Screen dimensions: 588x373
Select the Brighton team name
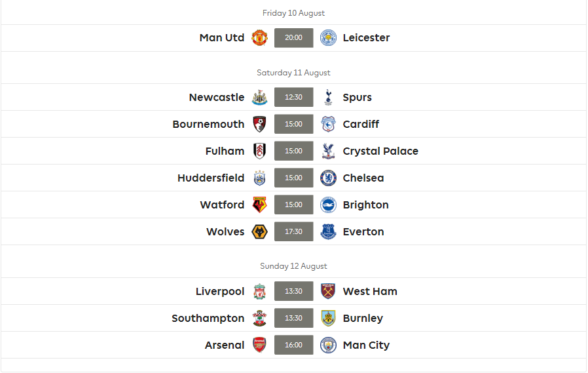365,205
